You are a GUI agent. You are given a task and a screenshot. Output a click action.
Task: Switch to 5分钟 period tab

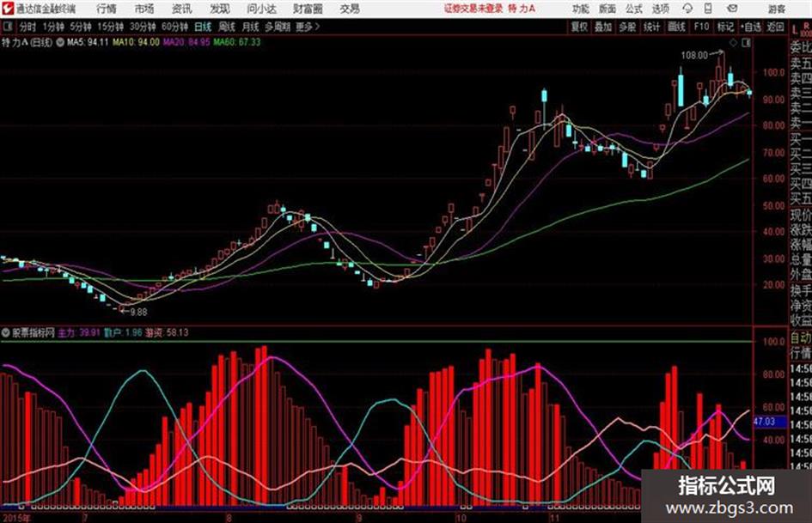pos(80,27)
